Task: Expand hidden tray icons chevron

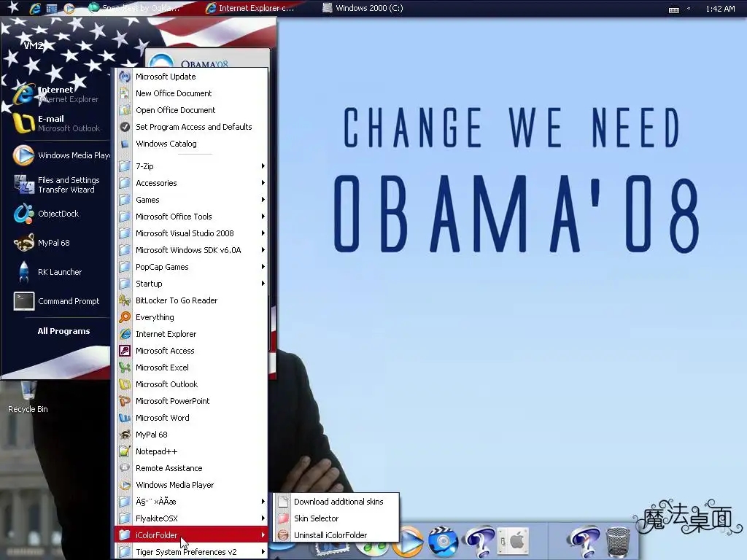Action: click(689, 8)
